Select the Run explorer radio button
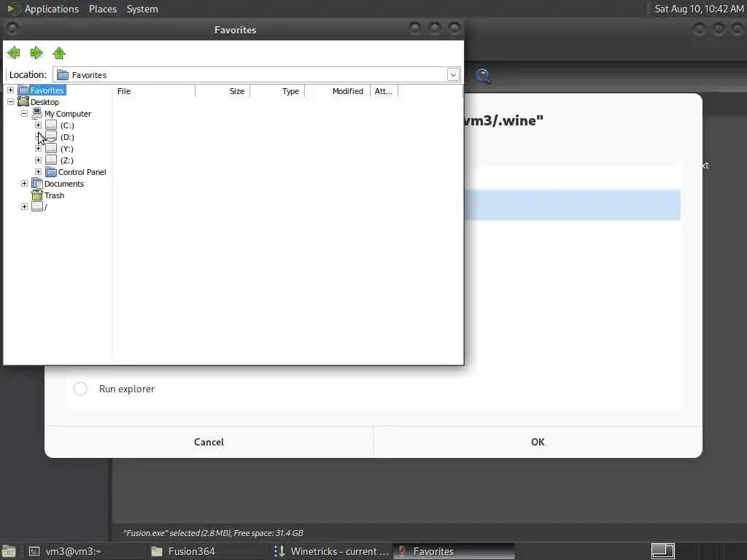Image resolution: width=747 pixels, height=560 pixels. pos(80,389)
